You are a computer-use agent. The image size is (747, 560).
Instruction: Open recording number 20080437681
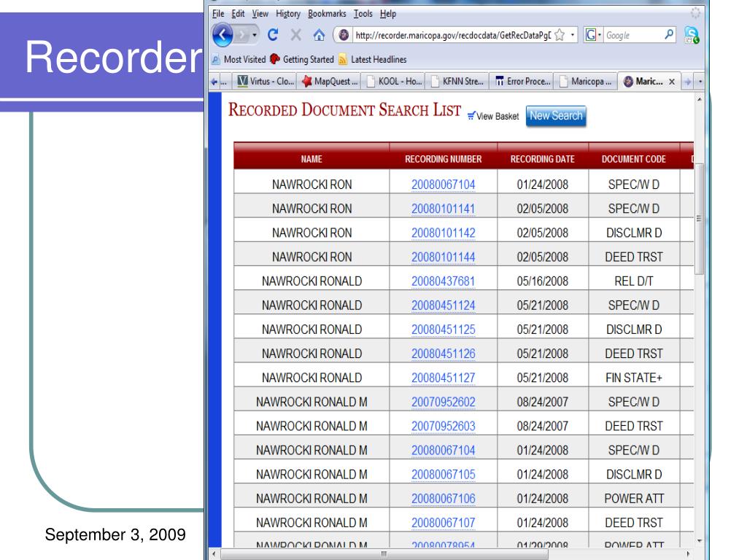[x=443, y=281]
